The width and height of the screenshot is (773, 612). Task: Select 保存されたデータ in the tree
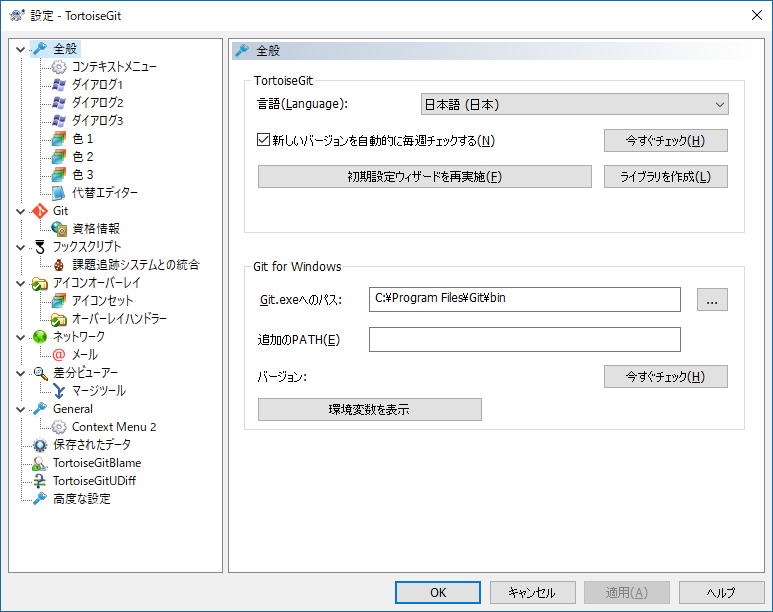coord(92,445)
